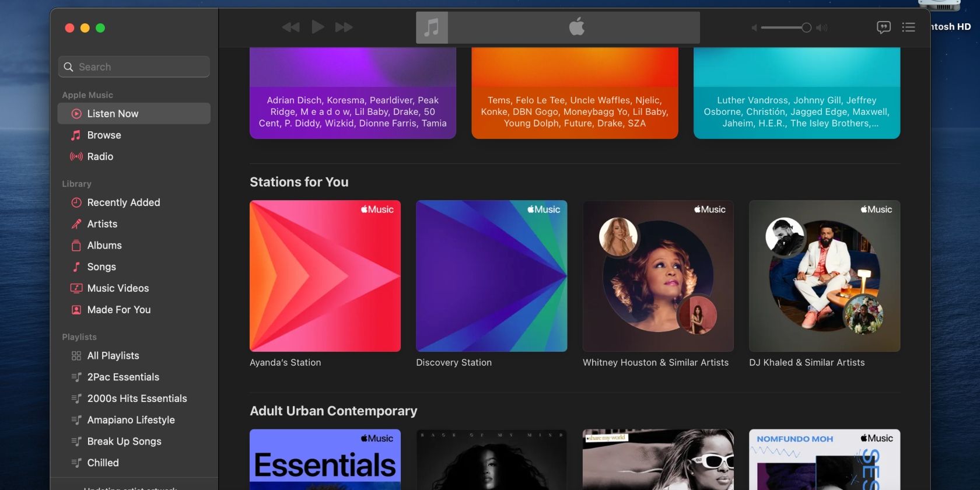Open Made For You library section
The height and width of the screenshot is (490, 980).
134,310
